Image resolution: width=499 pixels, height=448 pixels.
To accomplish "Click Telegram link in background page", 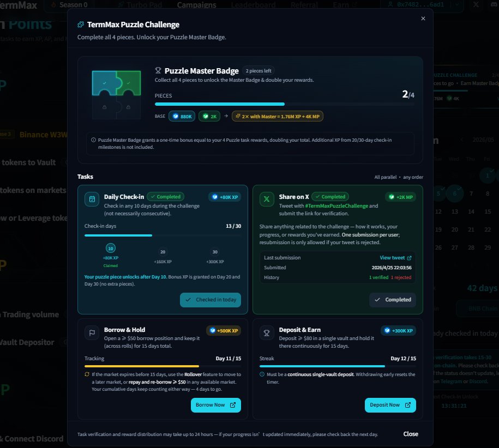I will [x=451, y=381].
